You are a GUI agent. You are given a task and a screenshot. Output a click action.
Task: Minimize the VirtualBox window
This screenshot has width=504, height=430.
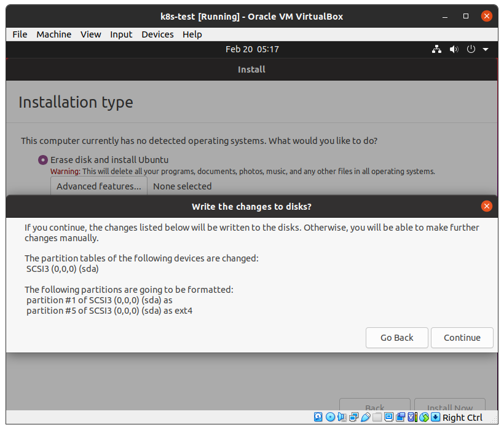445,17
